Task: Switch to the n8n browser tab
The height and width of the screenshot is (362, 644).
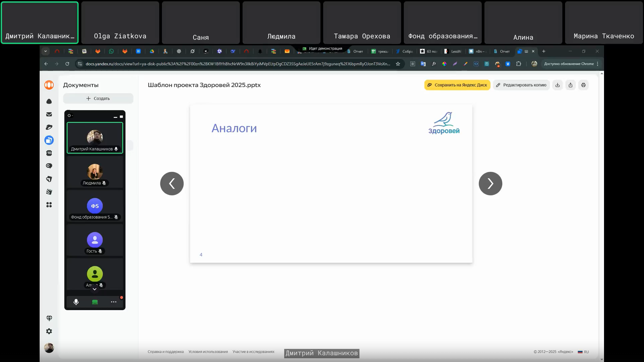Action: tap(477, 51)
